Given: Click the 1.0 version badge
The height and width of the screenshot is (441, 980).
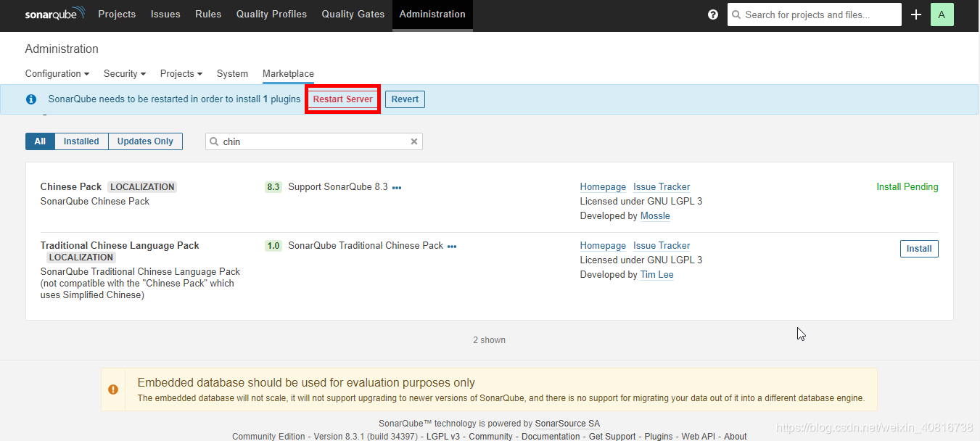Looking at the screenshot, I should click(x=273, y=246).
